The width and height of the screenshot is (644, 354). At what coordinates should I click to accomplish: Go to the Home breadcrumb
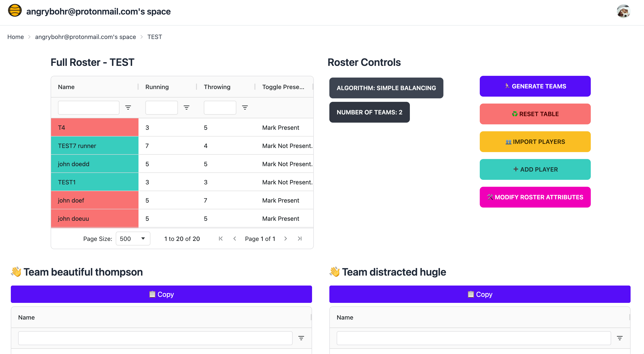click(16, 37)
